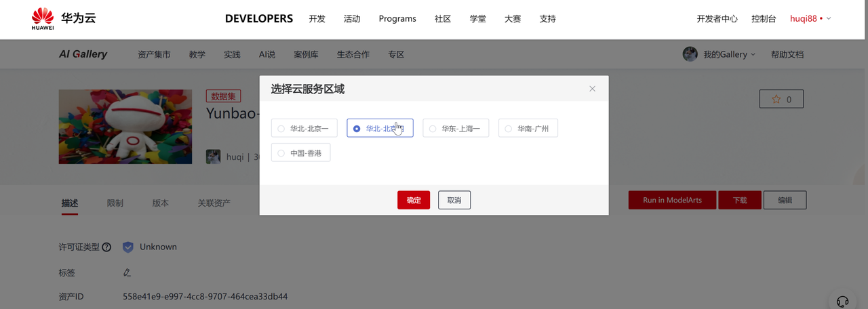Open the 帮助文档 link
The width and height of the screenshot is (868, 309).
tap(787, 54)
